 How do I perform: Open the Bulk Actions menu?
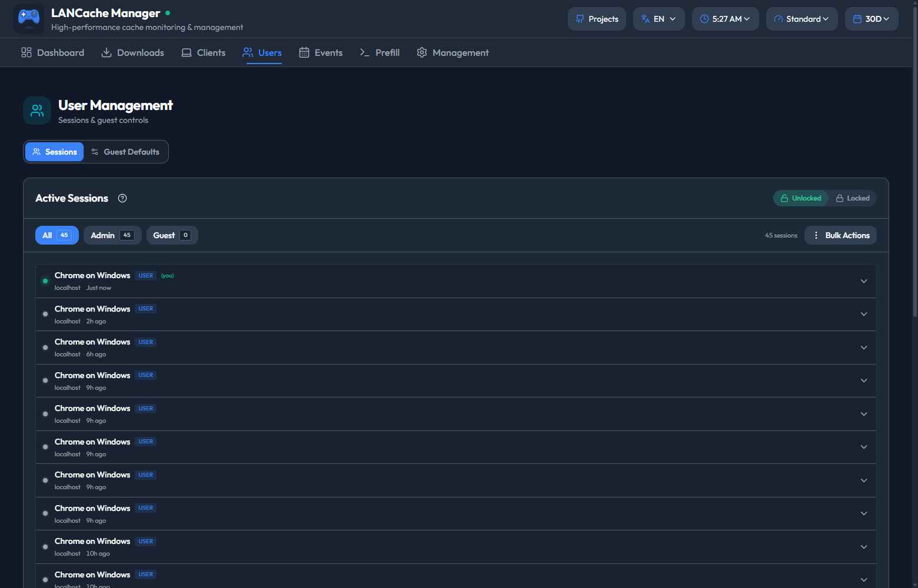(x=840, y=235)
